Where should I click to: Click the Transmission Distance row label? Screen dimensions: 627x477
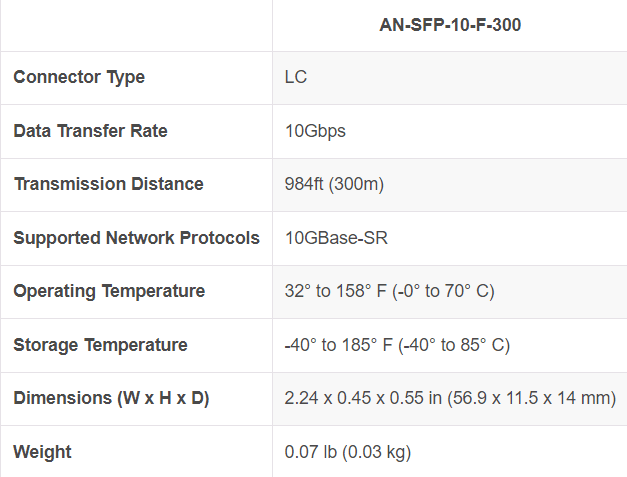click(108, 184)
